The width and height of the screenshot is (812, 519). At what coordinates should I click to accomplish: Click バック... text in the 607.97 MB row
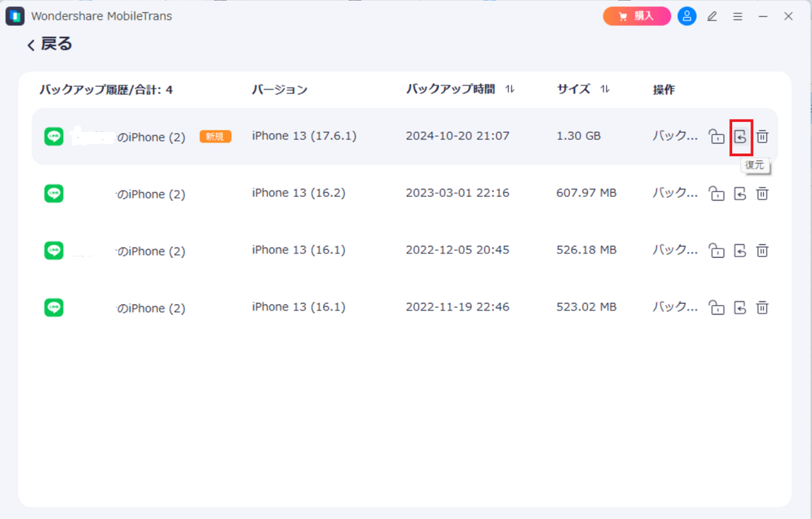pyautogui.click(x=675, y=193)
